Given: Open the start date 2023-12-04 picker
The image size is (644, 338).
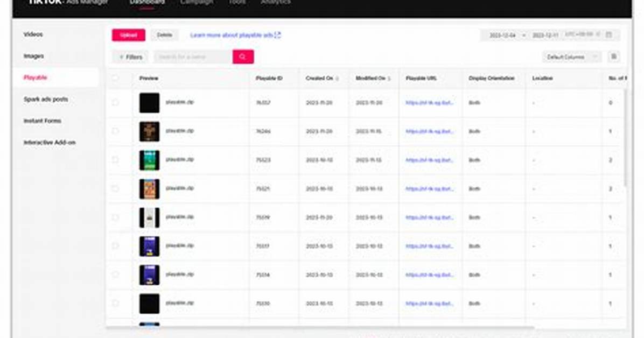Looking at the screenshot, I should point(503,36).
